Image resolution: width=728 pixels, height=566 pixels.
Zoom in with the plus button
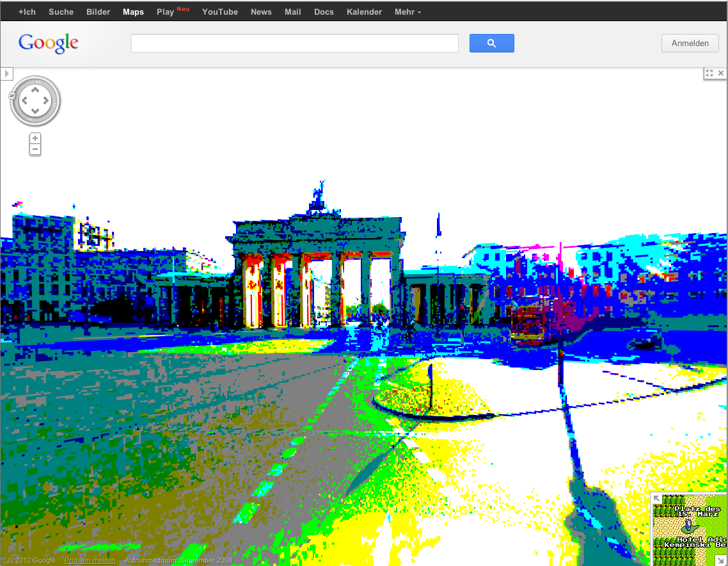click(x=35, y=138)
